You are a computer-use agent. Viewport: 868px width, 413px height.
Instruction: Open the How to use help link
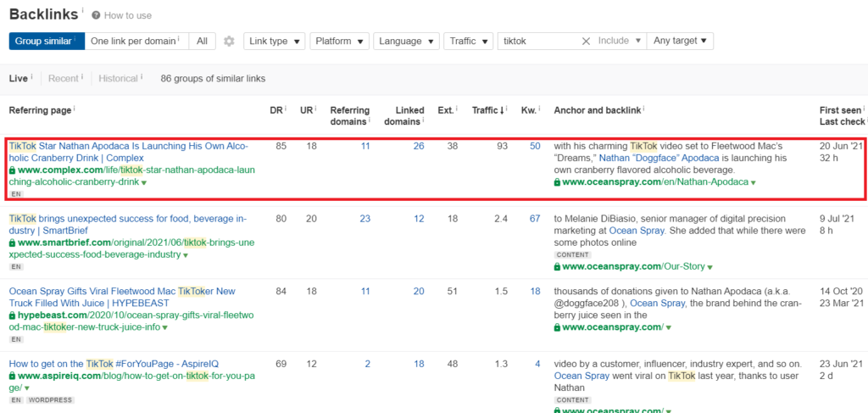coord(128,15)
